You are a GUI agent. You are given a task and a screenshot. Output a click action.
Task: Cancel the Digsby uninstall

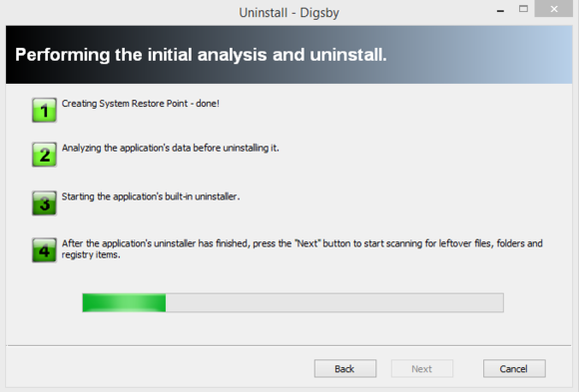[514, 368]
